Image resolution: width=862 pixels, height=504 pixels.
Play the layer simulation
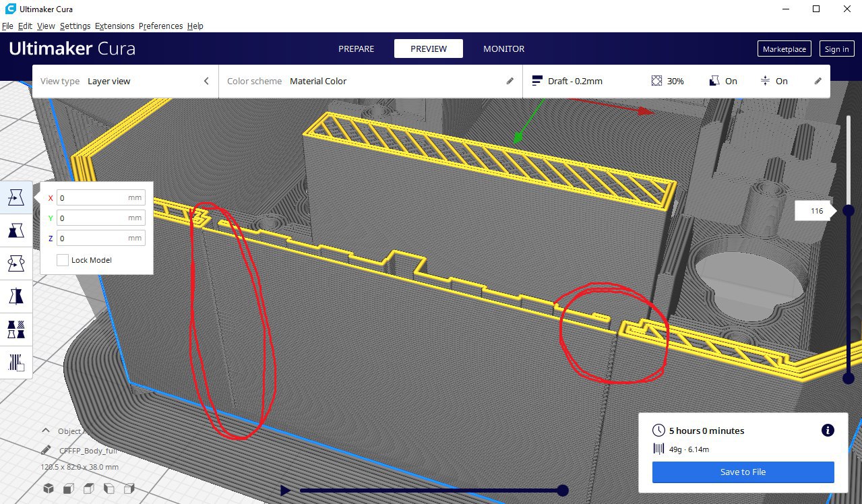pyautogui.click(x=285, y=491)
